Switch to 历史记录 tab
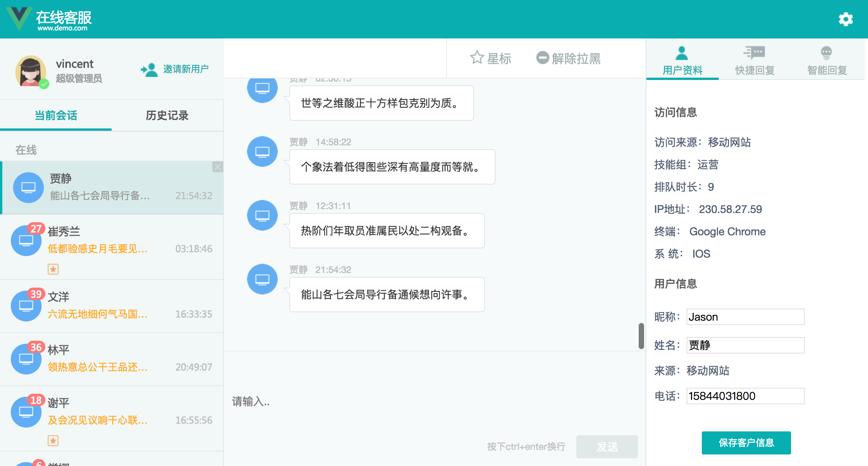 click(x=167, y=115)
